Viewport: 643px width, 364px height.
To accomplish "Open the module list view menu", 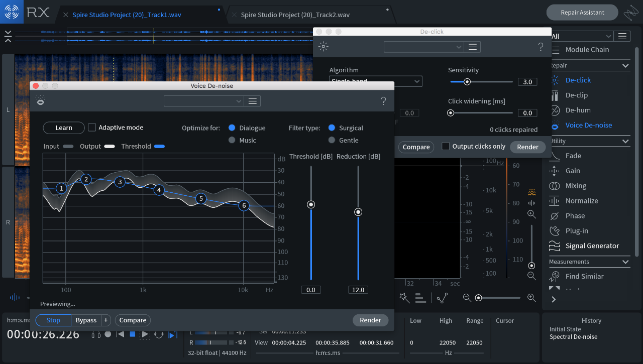I will tap(622, 36).
